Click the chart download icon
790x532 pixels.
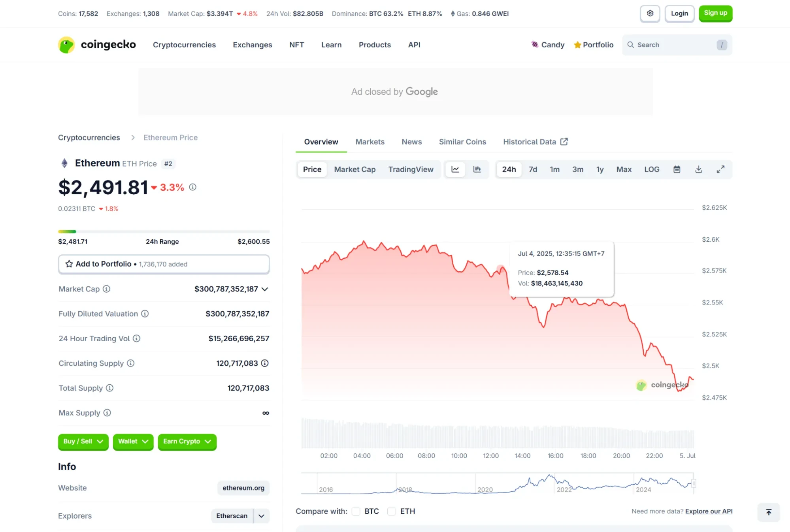point(699,169)
